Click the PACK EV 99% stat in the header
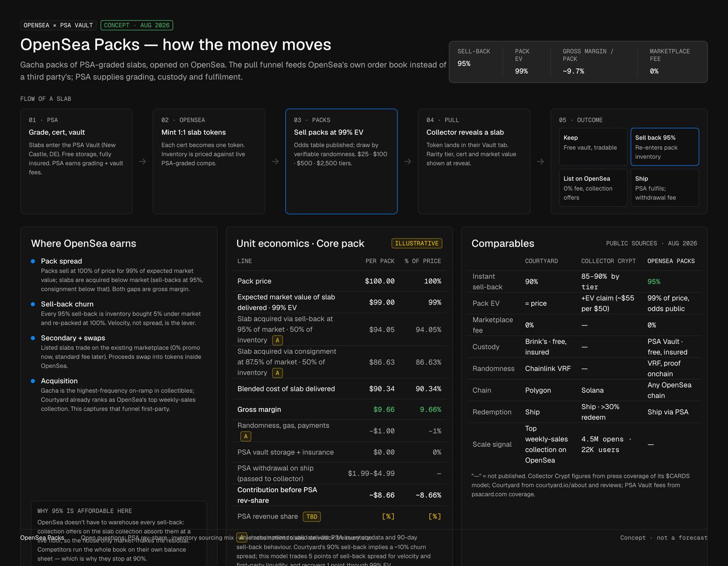The image size is (728, 566). click(x=522, y=62)
